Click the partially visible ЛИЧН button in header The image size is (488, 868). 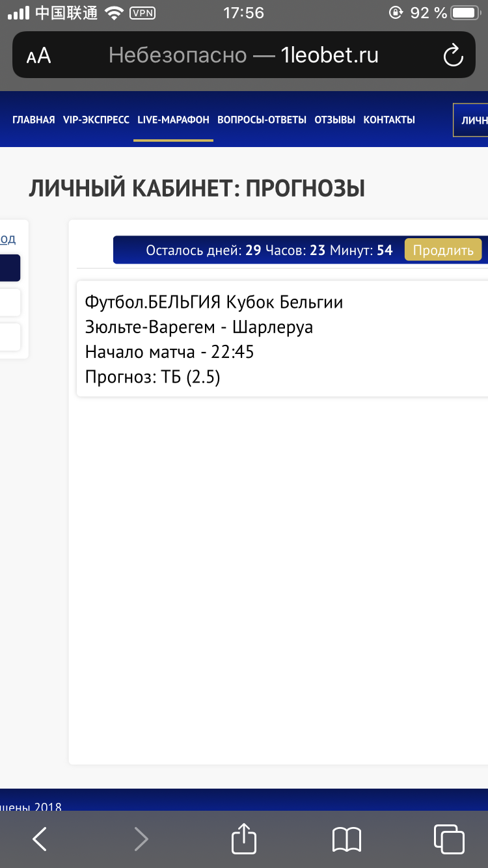(x=470, y=120)
